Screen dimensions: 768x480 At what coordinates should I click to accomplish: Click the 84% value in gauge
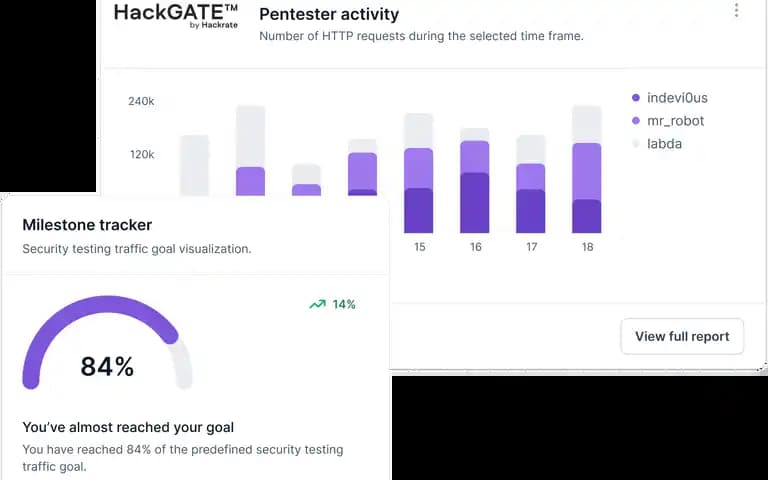[107, 366]
